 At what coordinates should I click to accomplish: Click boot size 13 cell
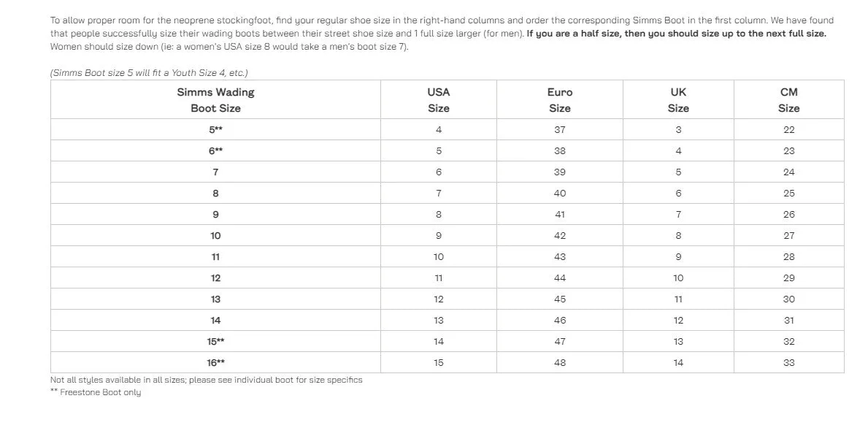[x=215, y=299]
